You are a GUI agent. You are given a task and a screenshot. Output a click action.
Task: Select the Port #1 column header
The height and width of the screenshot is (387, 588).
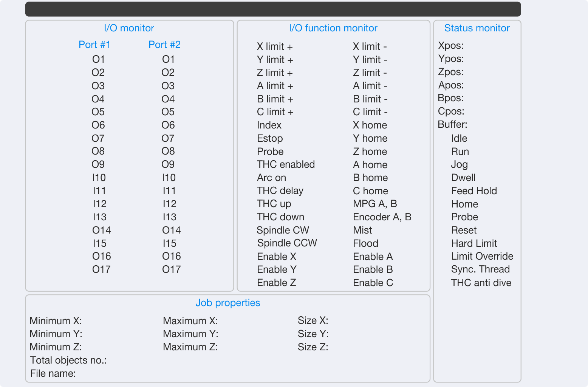tap(94, 45)
